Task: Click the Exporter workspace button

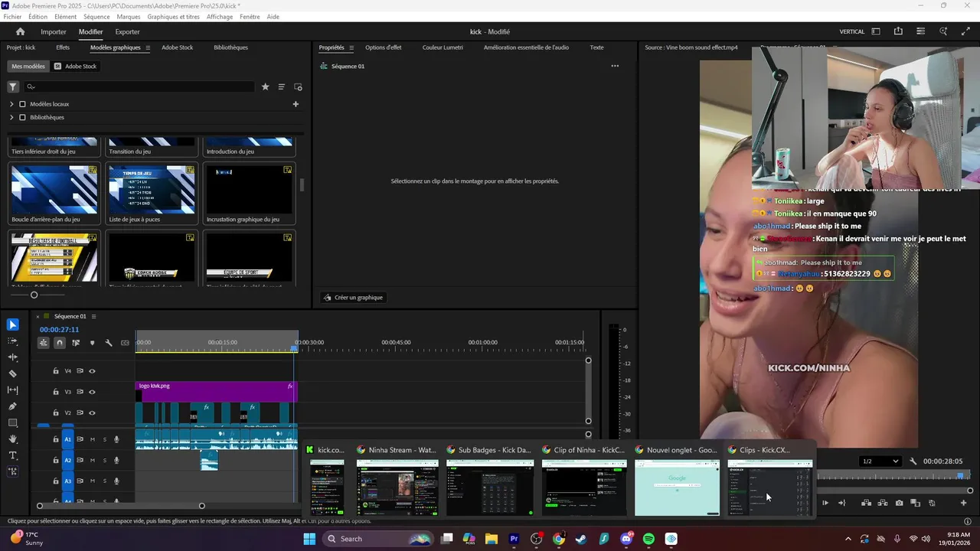Action: [127, 31]
